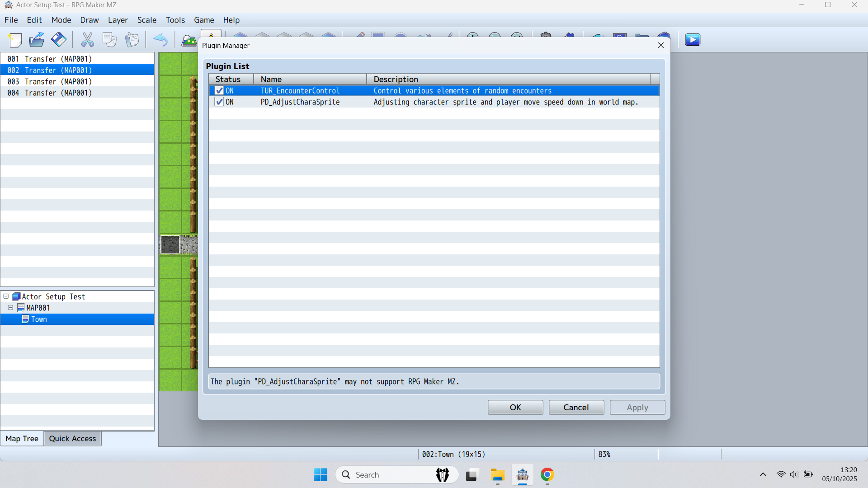
Task: Click the Status column header
Action: (x=231, y=79)
